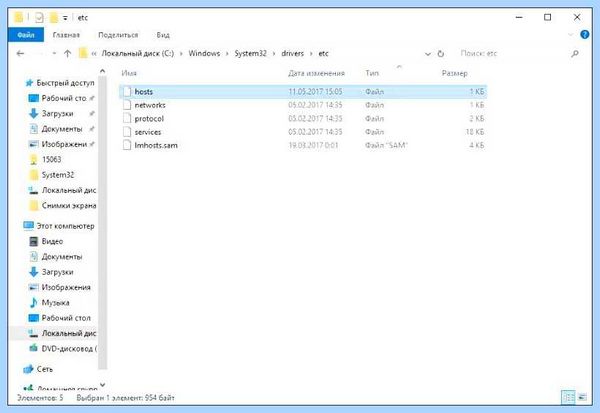Click the hosts file icon
This screenshot has width=600, height=413.
(127, 91)
